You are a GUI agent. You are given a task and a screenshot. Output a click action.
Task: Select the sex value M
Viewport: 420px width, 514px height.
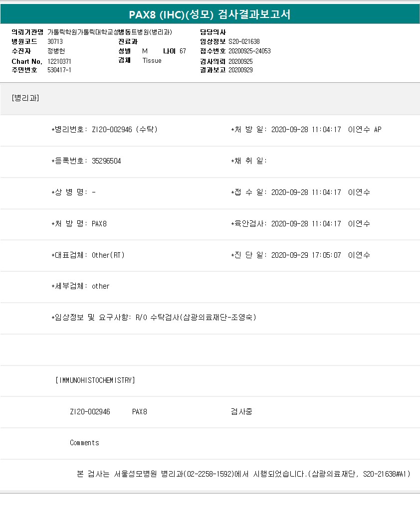coord(145,51)
